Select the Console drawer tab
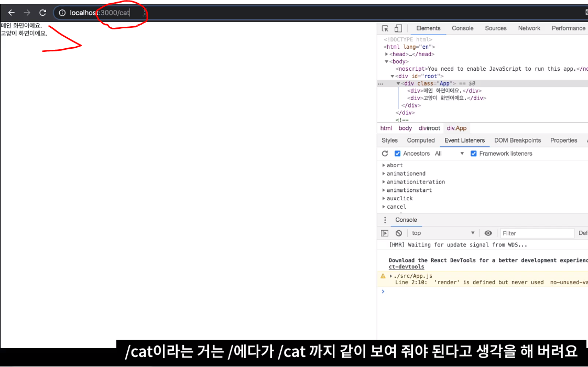Image resolution: width=588 pixels, height=367 pixels. [x=406, y=220]
